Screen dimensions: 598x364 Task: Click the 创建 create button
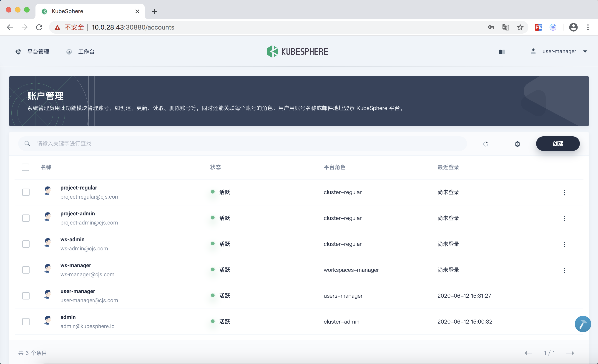coord(558,144)
